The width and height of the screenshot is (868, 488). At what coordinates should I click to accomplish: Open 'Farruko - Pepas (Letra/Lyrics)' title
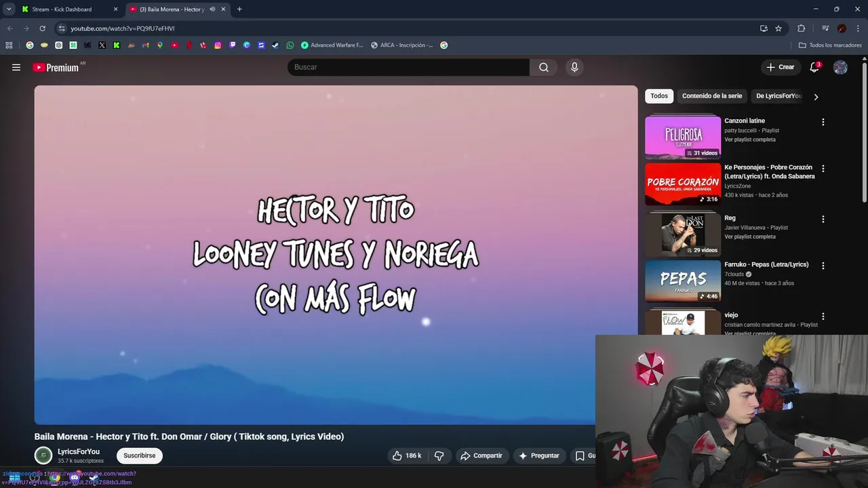click(x=766, y=264)
